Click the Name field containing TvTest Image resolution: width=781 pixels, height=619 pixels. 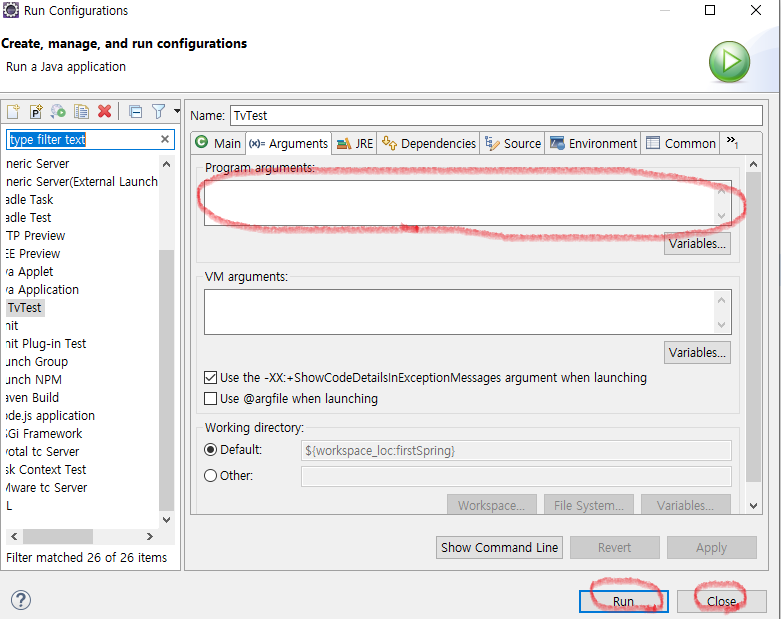(496, 116)
